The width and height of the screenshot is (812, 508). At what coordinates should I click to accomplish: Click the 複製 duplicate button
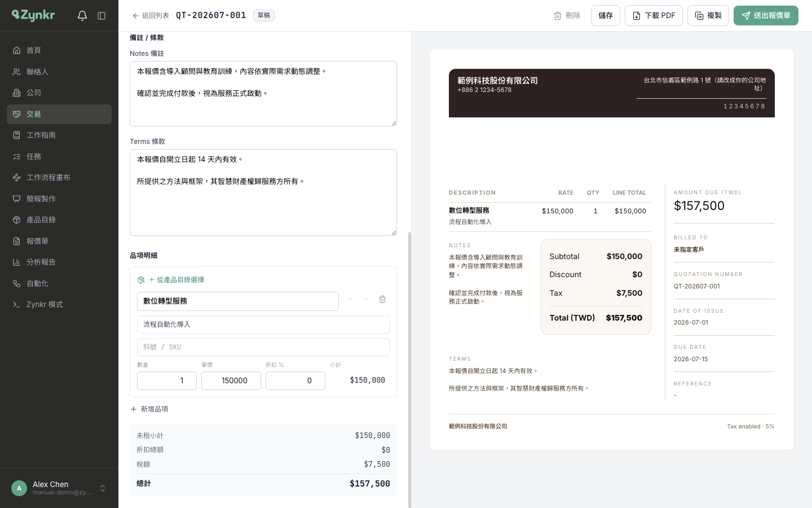click(708, 16)
